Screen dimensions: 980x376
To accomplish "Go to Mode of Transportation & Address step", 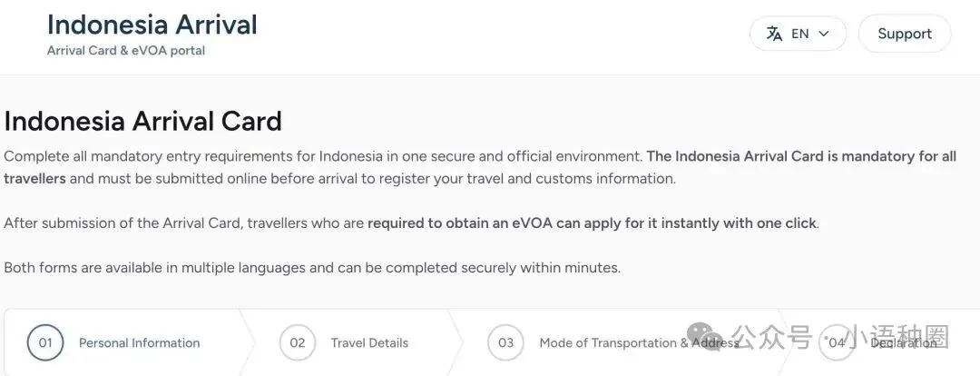I will 626,342.
